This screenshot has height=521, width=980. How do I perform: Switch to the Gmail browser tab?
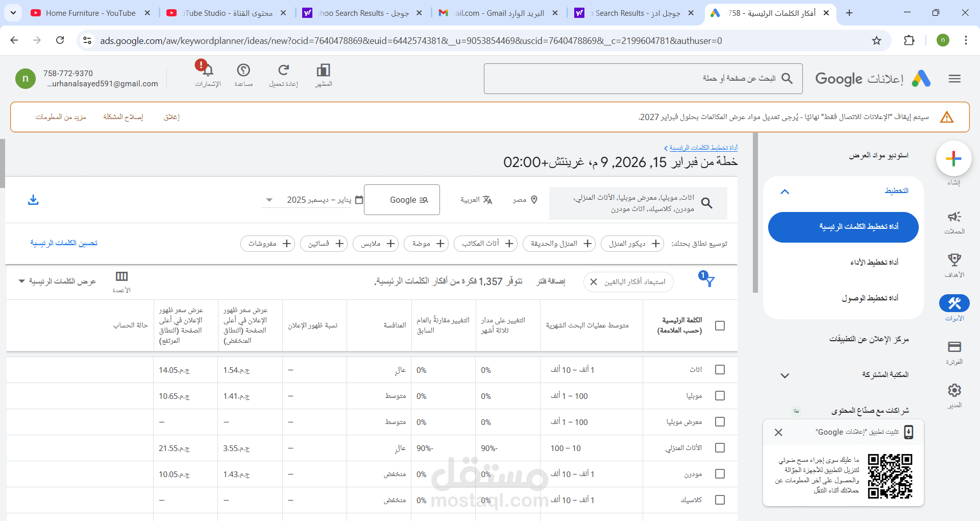coord(498,13)
